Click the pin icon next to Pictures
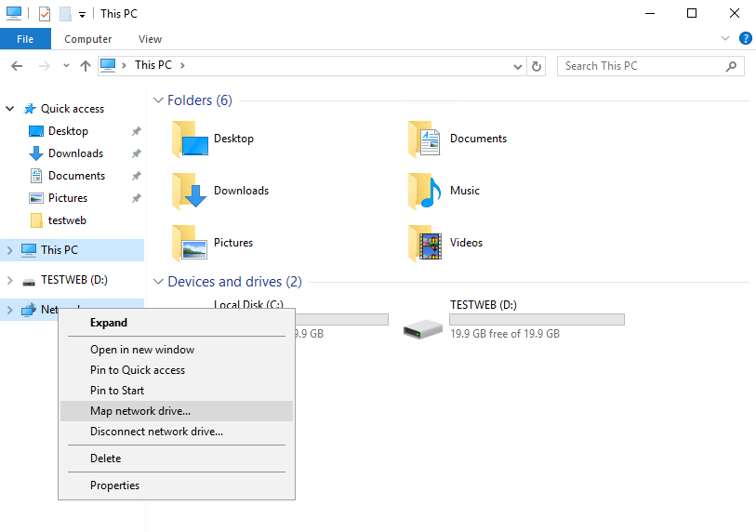 coord(137,198)
